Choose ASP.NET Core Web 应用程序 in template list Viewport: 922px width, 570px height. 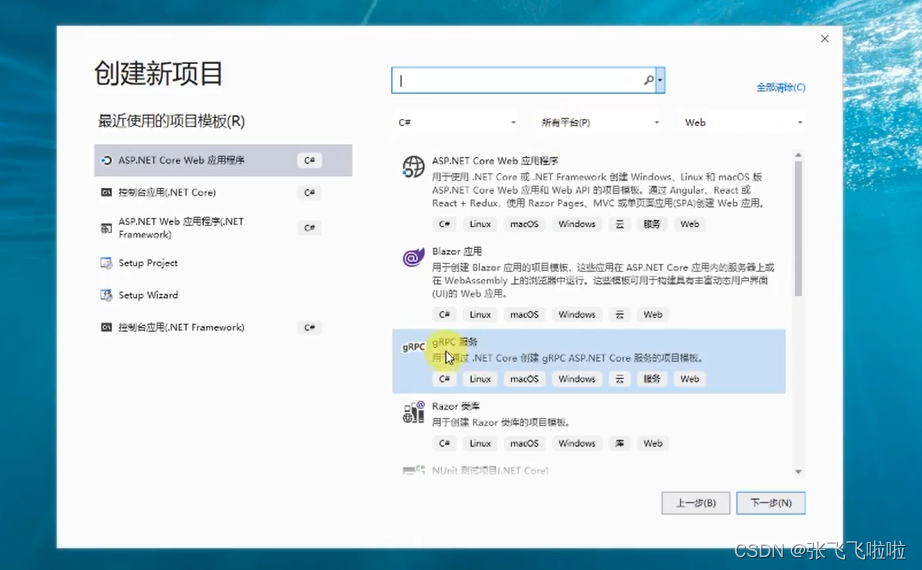click(495, 161)
